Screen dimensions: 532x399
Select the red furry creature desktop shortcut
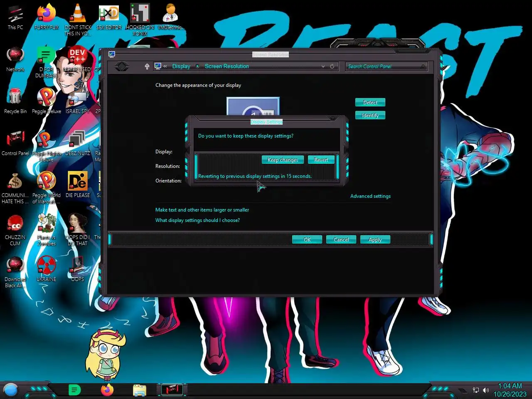(15, 230)
